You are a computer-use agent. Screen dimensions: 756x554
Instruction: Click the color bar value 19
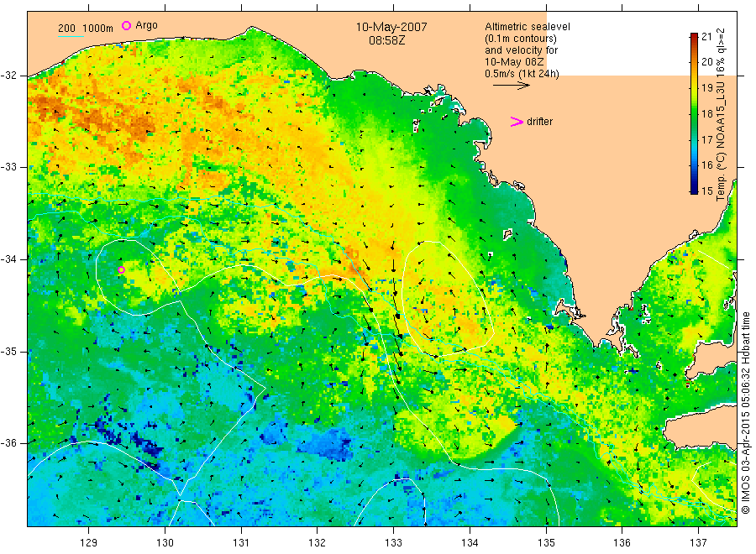coord(706,87)
